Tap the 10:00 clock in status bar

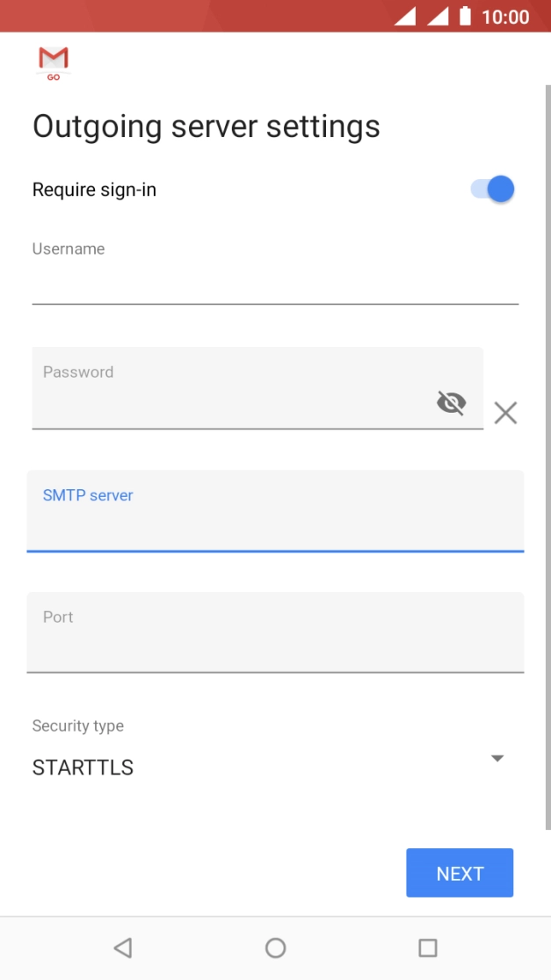coord(505,17)
